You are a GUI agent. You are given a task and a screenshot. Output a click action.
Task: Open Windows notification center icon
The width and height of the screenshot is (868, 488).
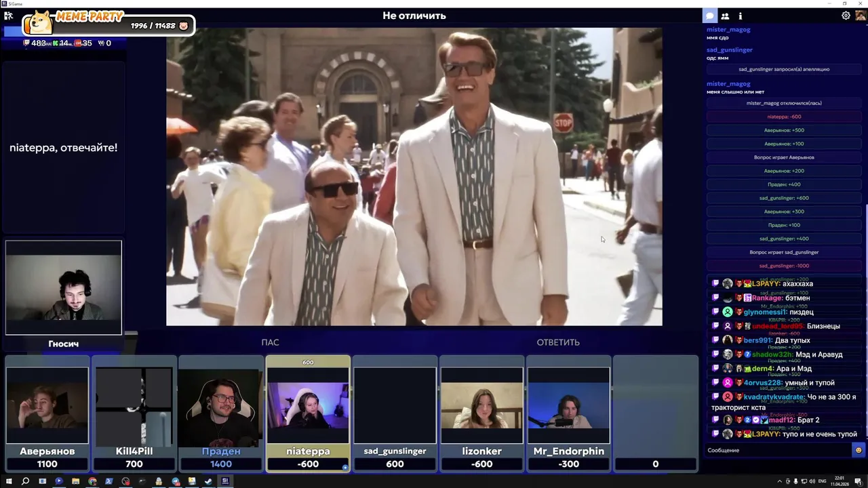pos(859,481)
